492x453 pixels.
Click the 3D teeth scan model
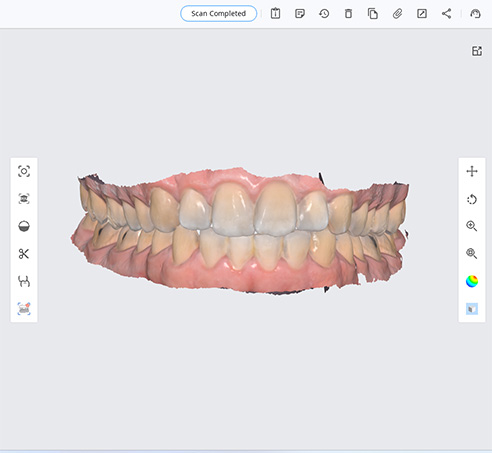(240, 232)
